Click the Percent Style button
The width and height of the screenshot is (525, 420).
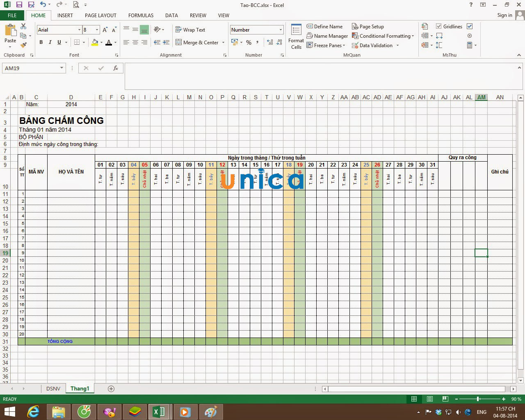[x=249, y=42]
